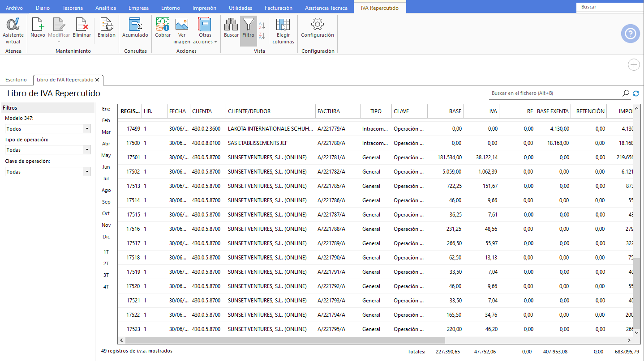Click the refresh icon
The image size is (644, 361).
point(636,93)
